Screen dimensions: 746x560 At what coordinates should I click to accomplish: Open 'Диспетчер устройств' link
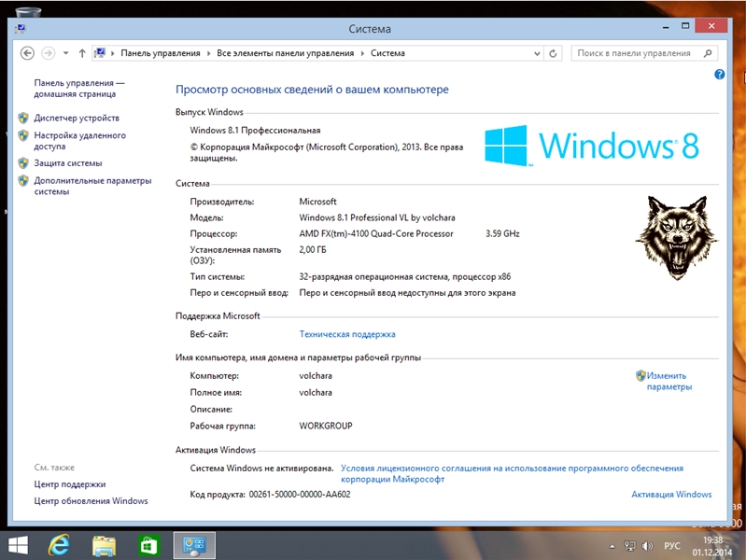pyautogui.click(x=77, y=118)
